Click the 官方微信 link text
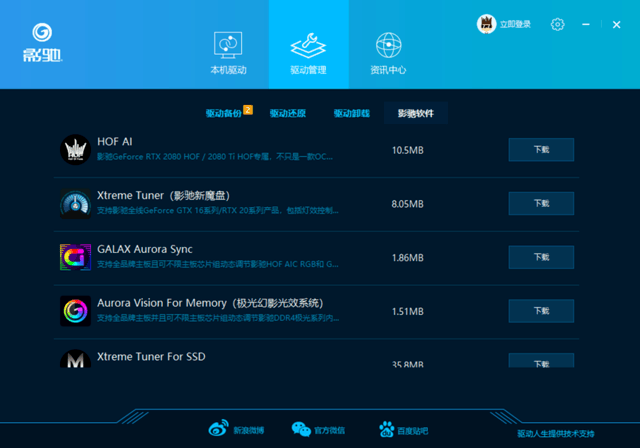The image size is (640, 448). click(329, 430)
